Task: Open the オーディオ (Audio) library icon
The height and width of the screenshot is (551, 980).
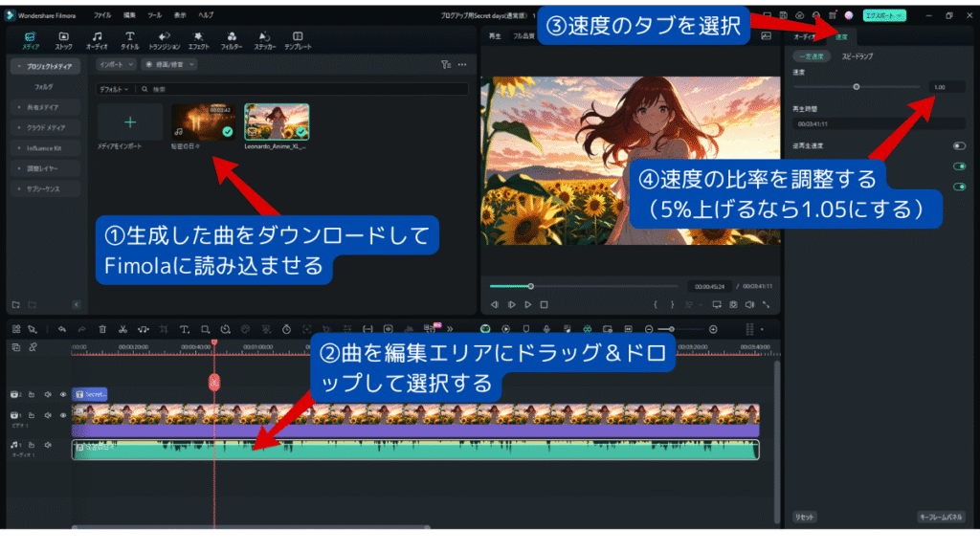Action: [97, 40]
